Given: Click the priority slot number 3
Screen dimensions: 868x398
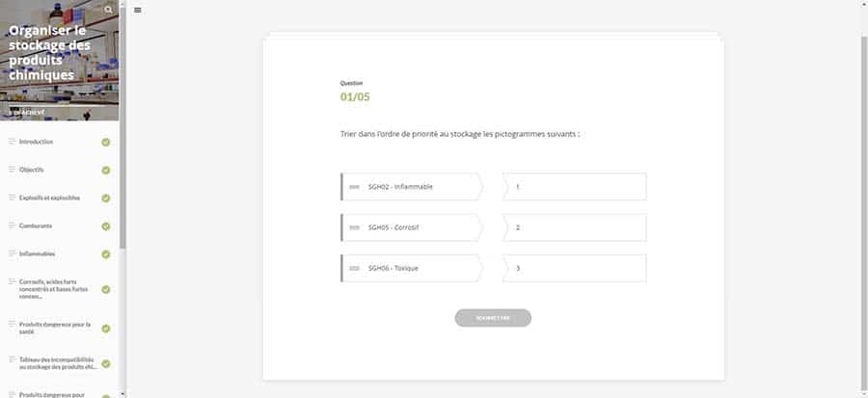Looking at the screenshot, I should coord(575,268).
